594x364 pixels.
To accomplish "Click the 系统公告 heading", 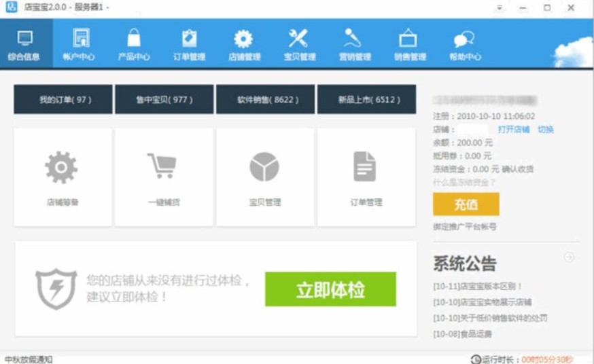I will tap(465, 263).
